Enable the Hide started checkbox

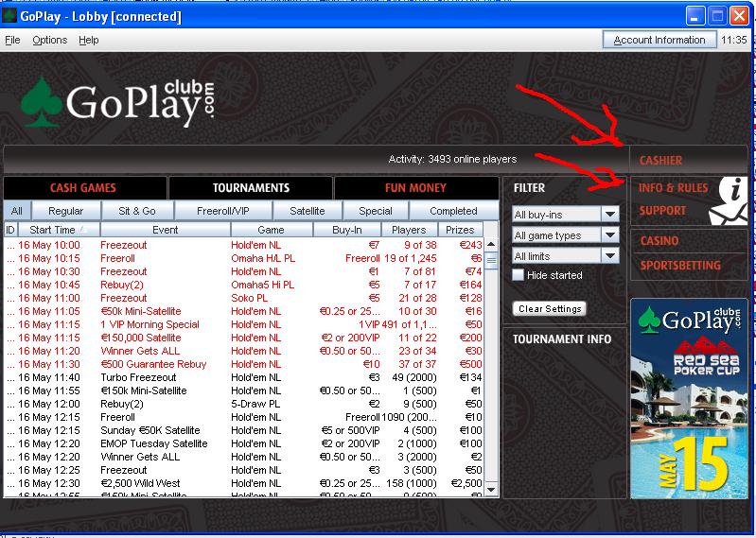[x=518, y=275]
